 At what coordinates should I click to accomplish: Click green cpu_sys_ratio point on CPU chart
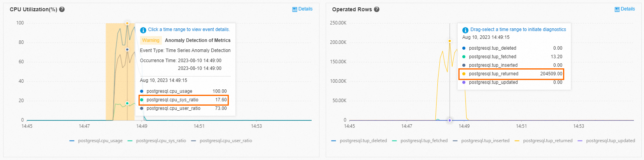pyautogui.click(x=127, y=103)
